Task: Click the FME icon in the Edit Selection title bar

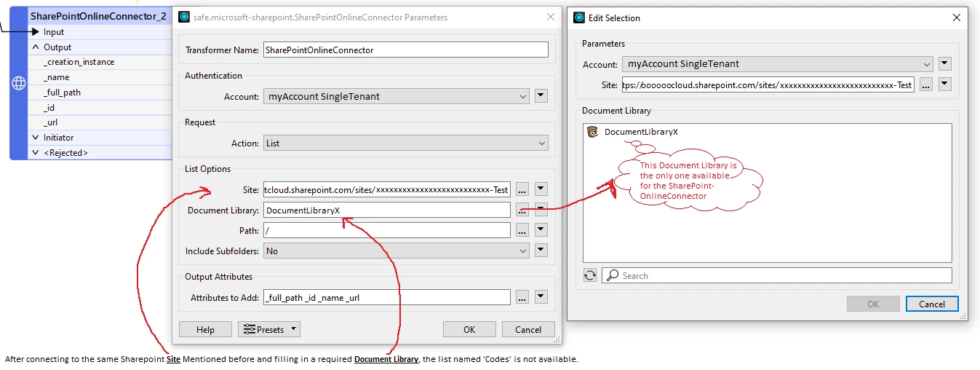Action: [x=579, y=17]
